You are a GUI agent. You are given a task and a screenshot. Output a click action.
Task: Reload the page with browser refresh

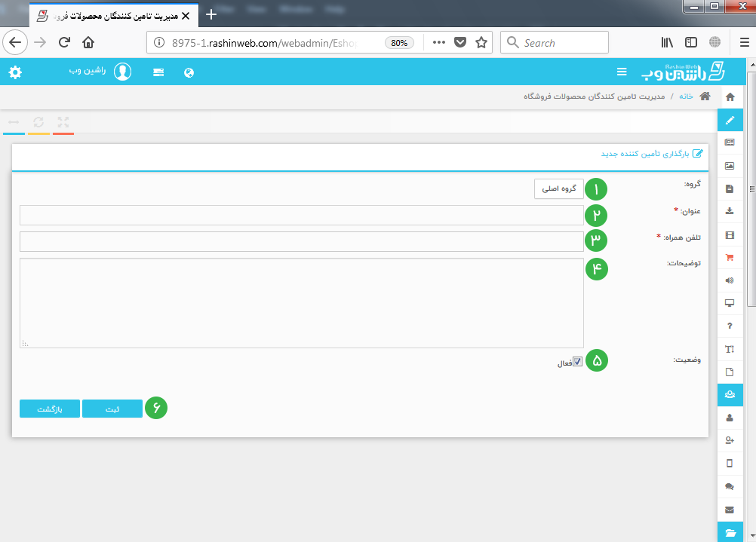64,42
